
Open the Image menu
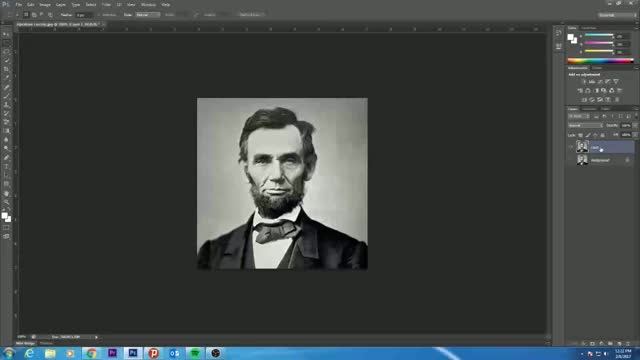coord(45,4)
